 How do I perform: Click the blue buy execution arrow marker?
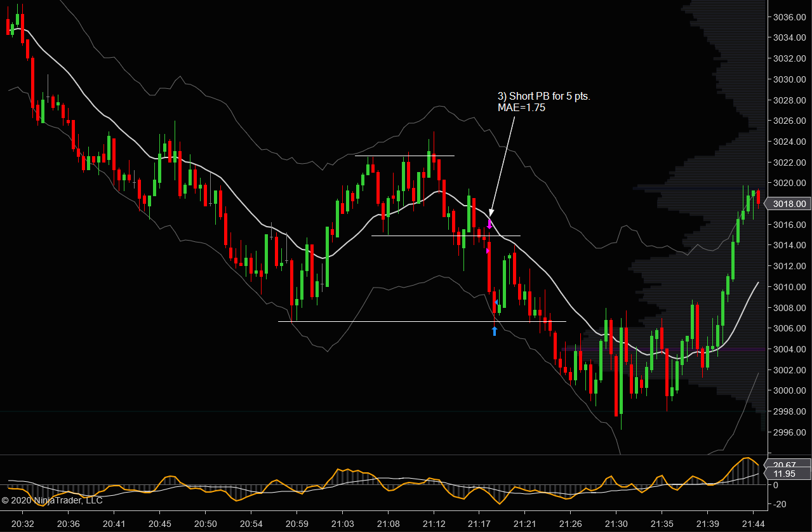pos(495,331)
